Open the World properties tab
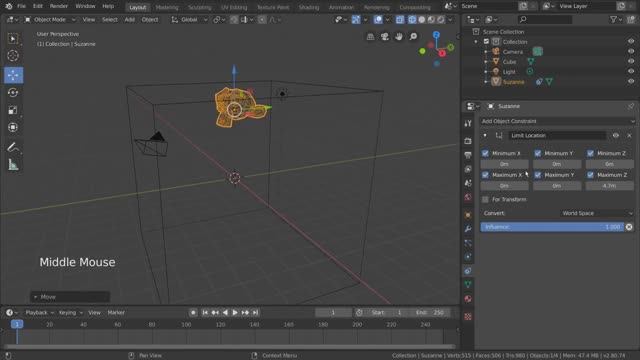Image resolution: width=640 pixels, height=360 pixels. pyautogui.click(x=468, y=197)
